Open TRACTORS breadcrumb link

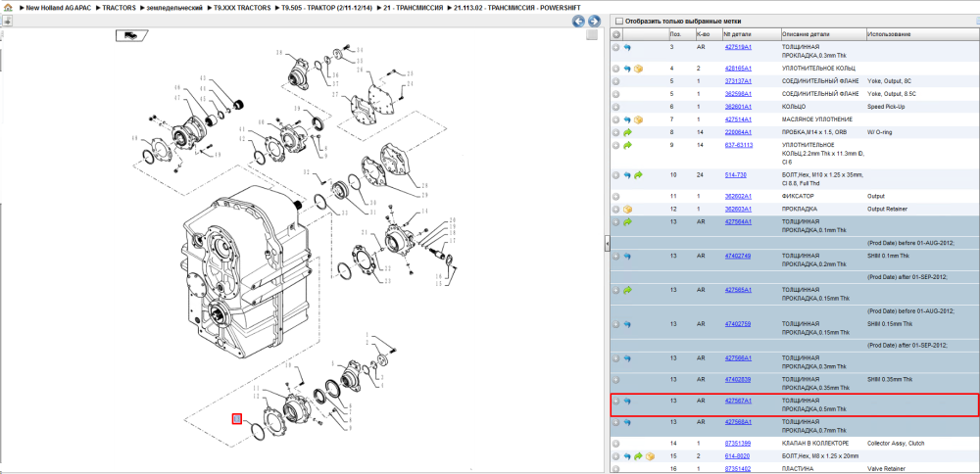point(119,8)
